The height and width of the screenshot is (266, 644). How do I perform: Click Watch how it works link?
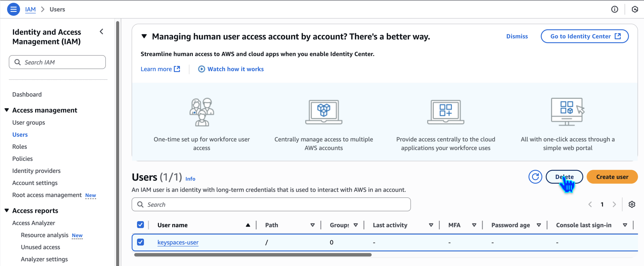pyautogui.click(x=231, y=69)
